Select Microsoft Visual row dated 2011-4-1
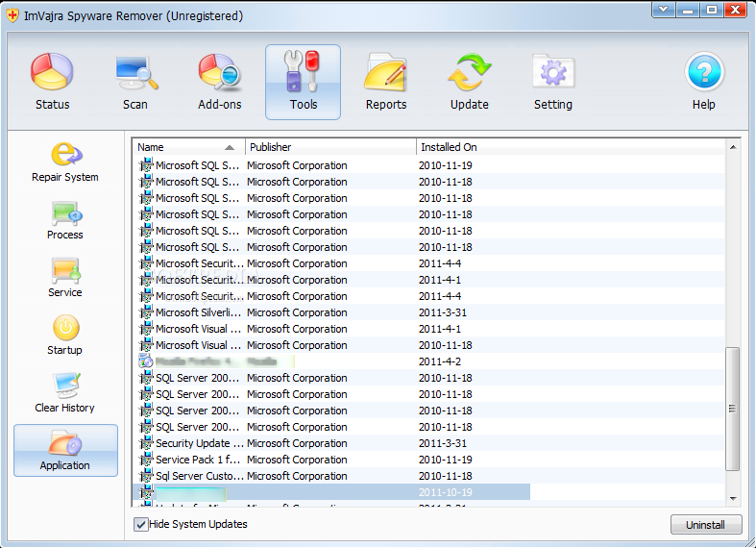756x548 pixels. (428, 329)
